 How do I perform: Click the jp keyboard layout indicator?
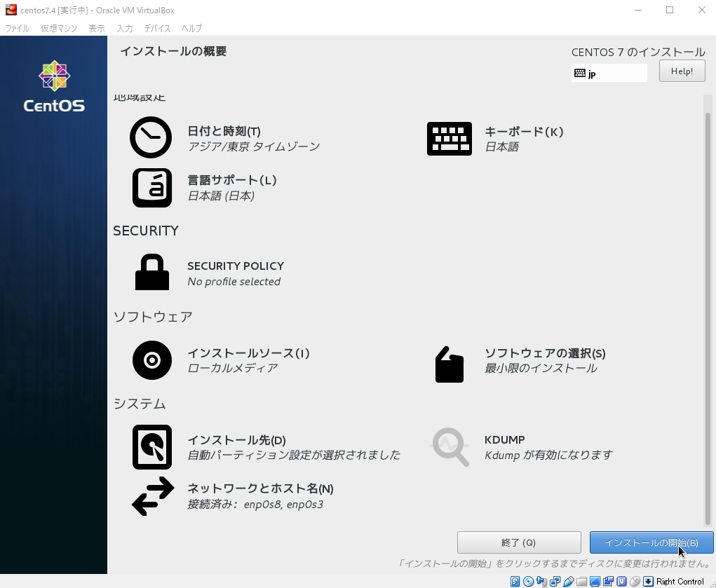[x=609, y=73]
